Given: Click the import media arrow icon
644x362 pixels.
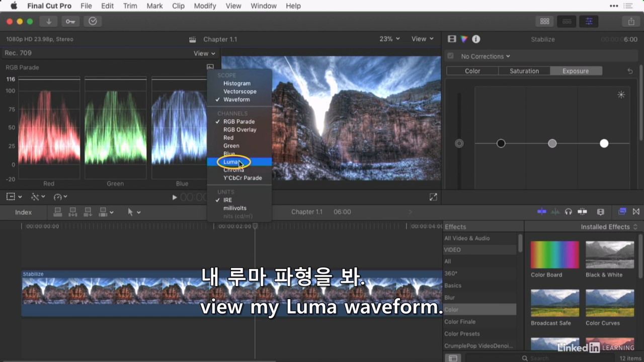Looking at the screenshot, I should [x=49, y=21].
